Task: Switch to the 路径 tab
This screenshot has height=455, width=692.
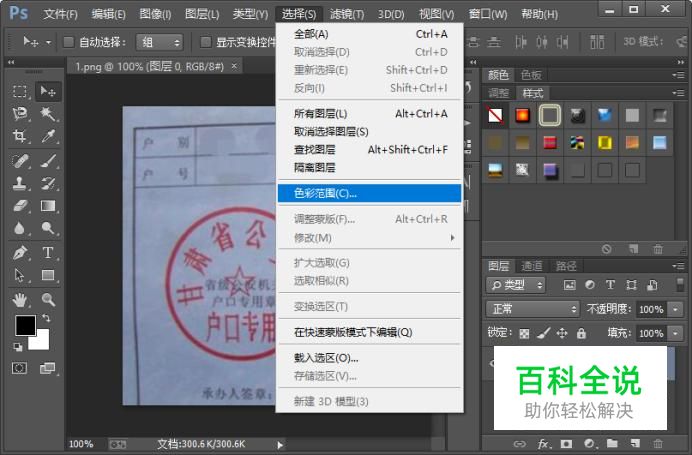Action: pos(566,266)
